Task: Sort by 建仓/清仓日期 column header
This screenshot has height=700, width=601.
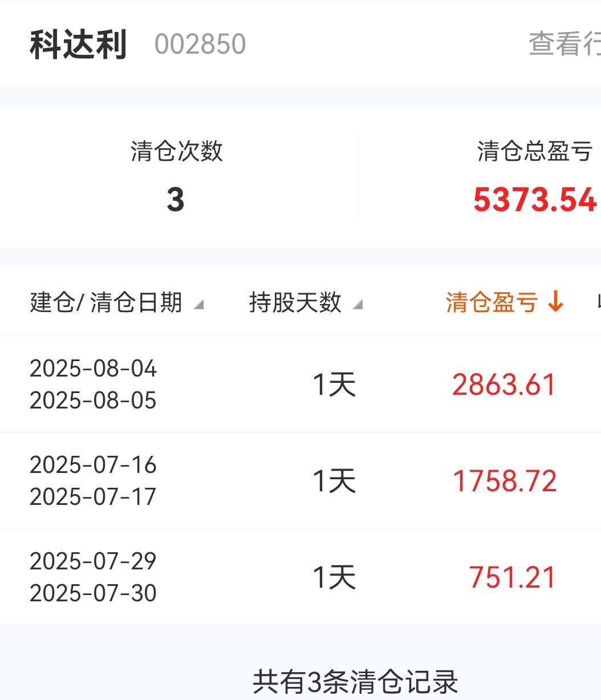Action: tap(106, 302)
